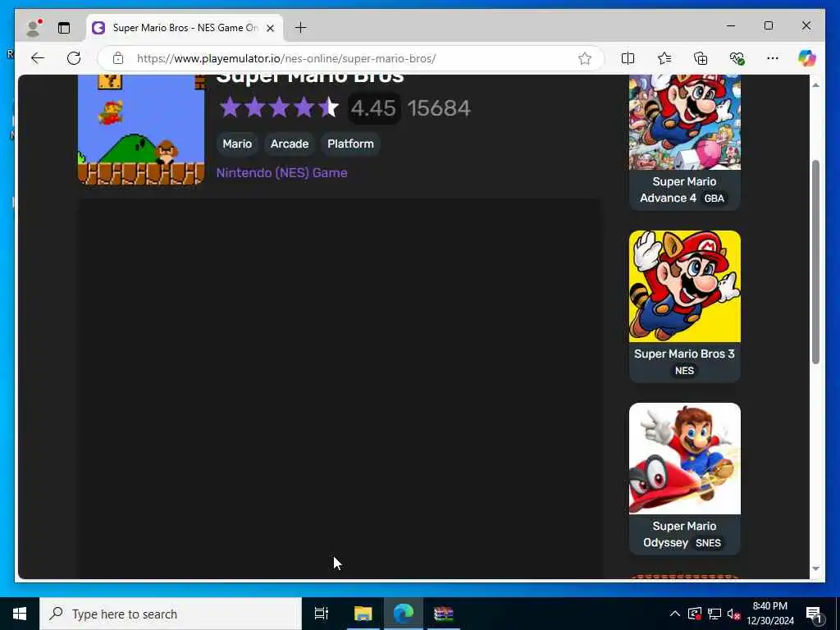This screenshot has width=840, height=630.
Task: Maximize the Edge window
Action: tap(768, 25)
